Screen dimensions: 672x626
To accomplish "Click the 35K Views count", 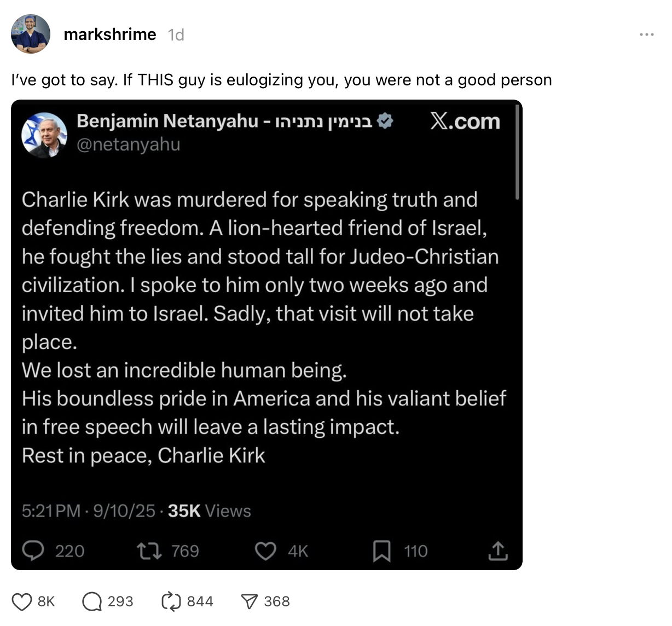I will pos(209,511).
